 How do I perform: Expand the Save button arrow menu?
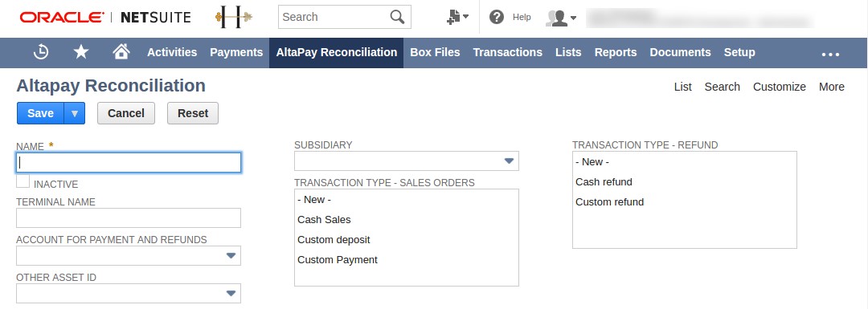click(x=75, y=113)
